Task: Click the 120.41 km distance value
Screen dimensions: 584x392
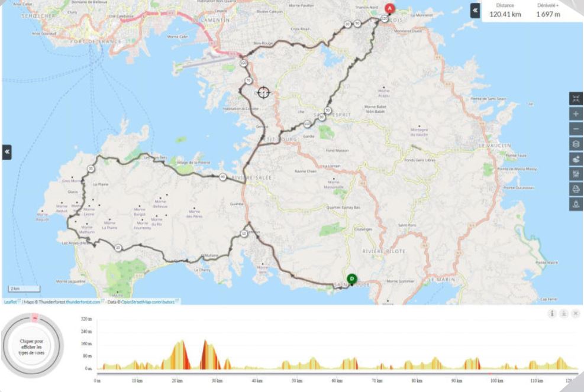Action: pyautogui.click(x=505, y=15)
